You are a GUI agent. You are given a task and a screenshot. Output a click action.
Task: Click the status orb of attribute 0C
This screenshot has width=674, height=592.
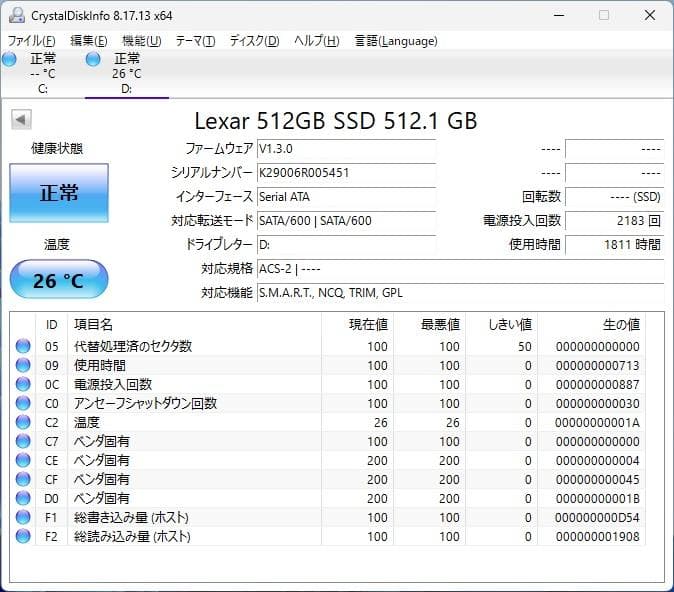(x=23, y=384)
